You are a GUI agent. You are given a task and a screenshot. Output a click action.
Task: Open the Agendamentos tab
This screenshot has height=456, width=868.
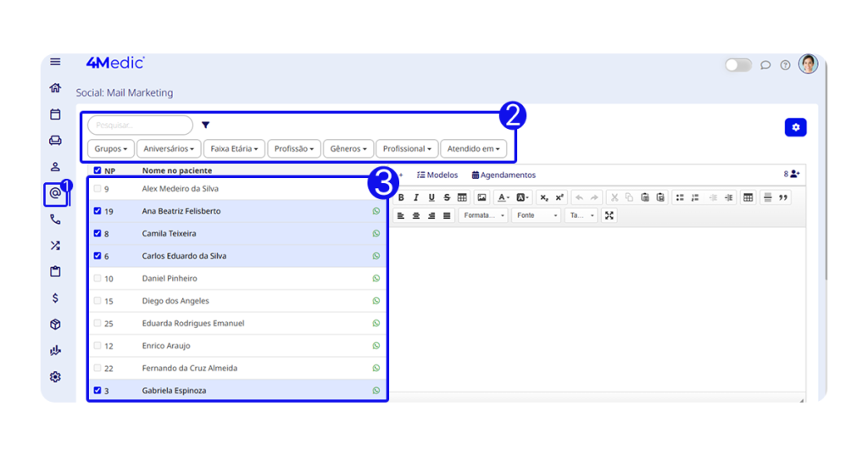504,175
